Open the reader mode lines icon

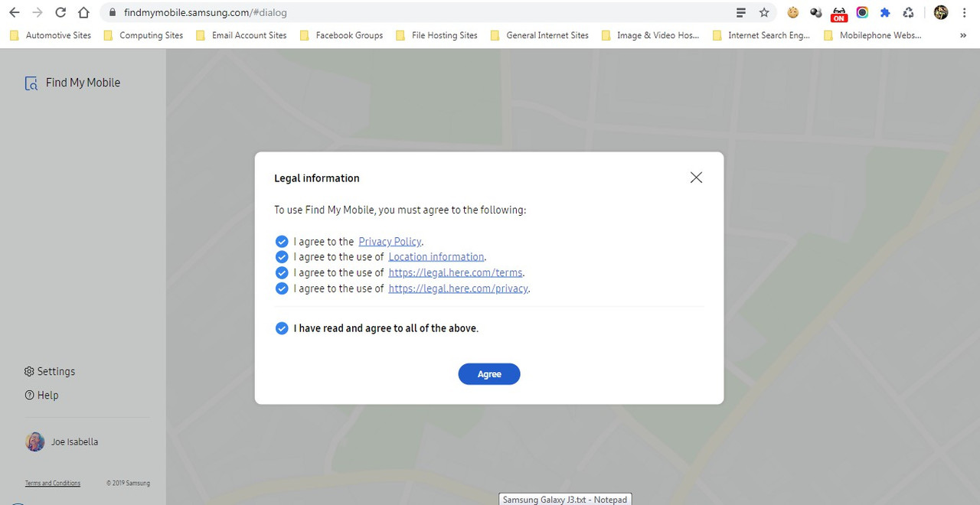tap(741, 12)
